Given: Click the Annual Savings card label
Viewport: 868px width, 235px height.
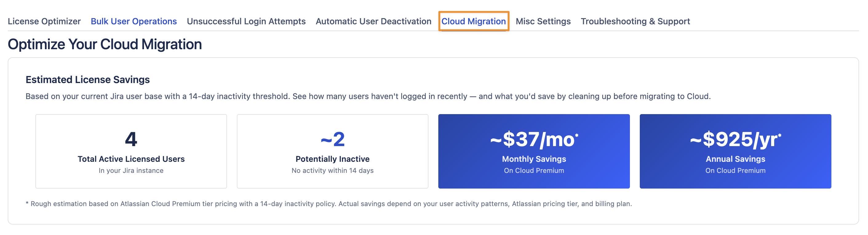Looking at the screenshot, I should [x=735, y=159].
